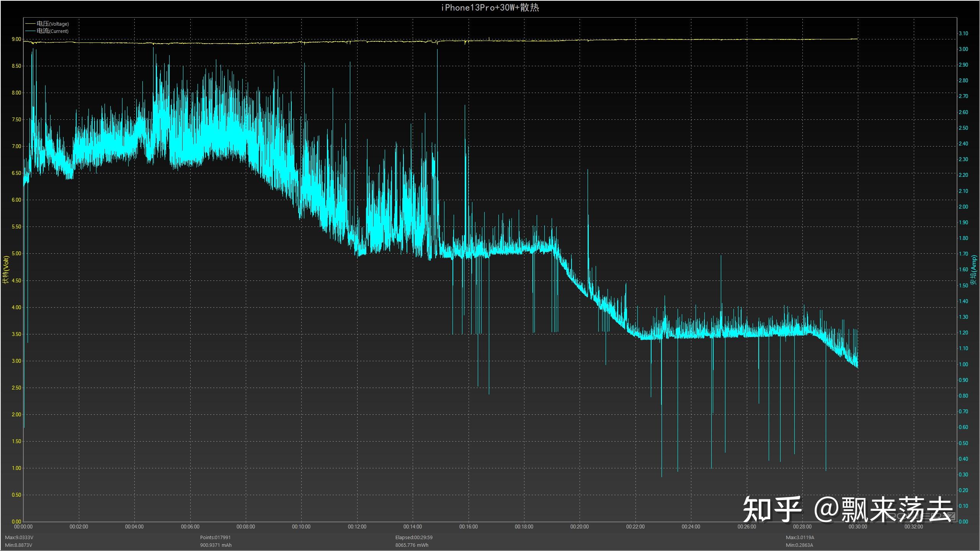Click the 8065.776 mWh energy readout
This screenshot has width=980, height=551.
412,545
